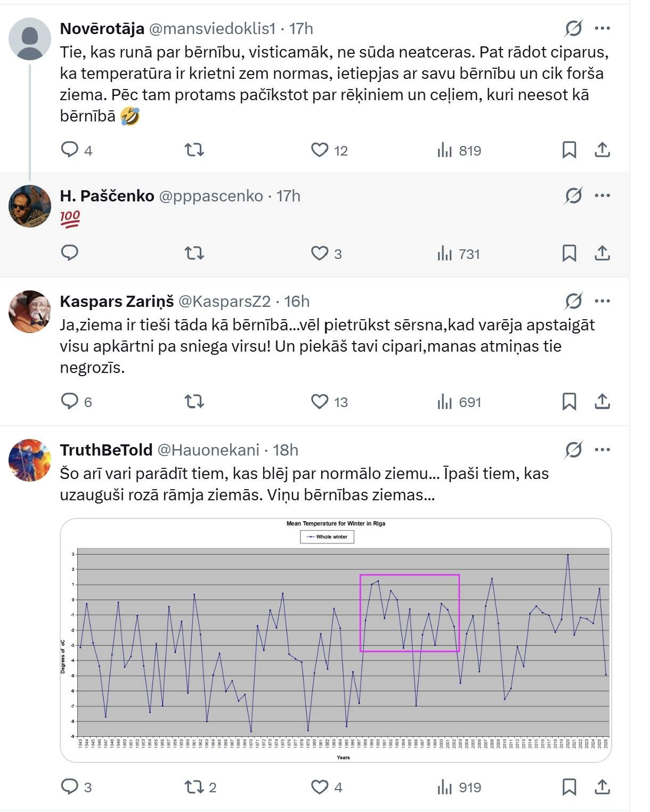Click TruthBeTold's profile avatar
This screenshot has width=650, height=812.
click(x=30, y=460)
